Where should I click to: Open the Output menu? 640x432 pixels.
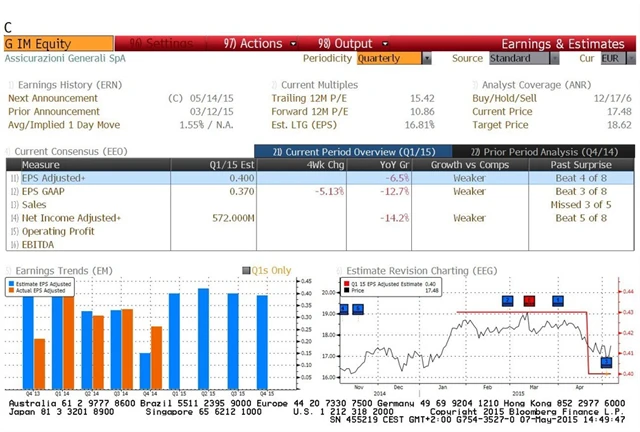point(345,44)
